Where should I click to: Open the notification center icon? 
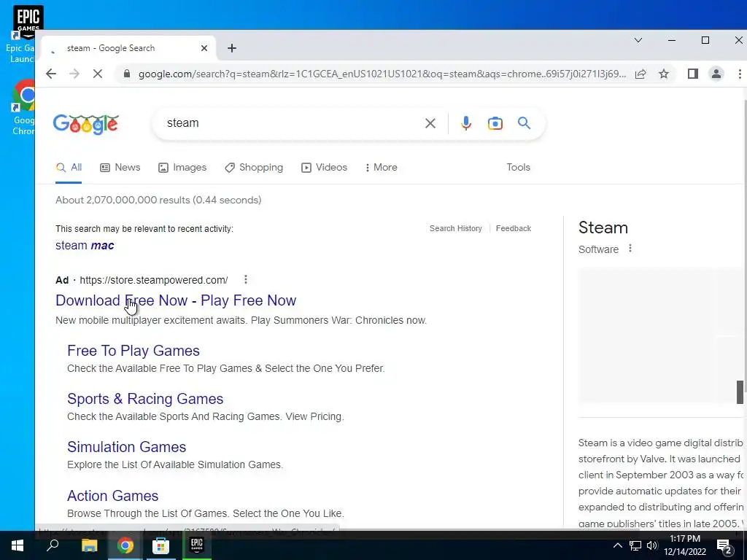pos(724,545)
